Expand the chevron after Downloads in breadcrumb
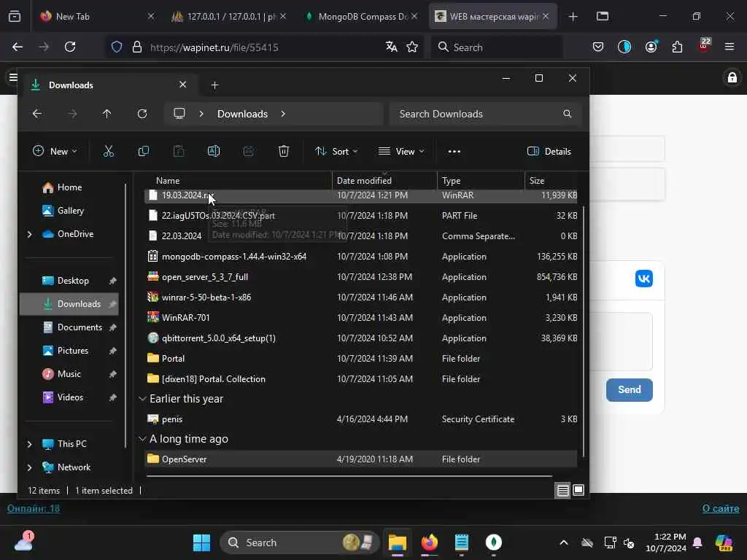The image size is (747, 560). (x=283, y=114)
